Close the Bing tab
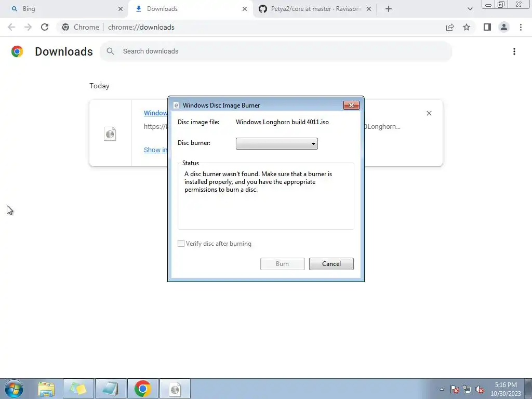Image resolution: width=532 pixels, height=399 pixels. [121, 9]
